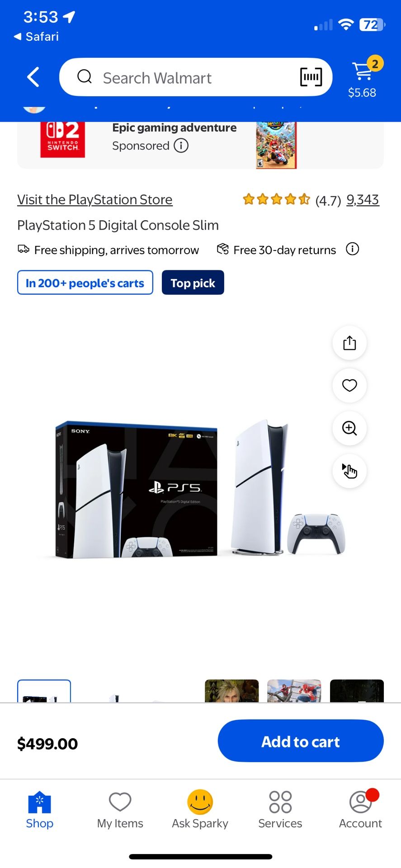Open Visit the PlayStation Store link
The height and width of the screenshot is (868, 401).
[x=95, y=199]
